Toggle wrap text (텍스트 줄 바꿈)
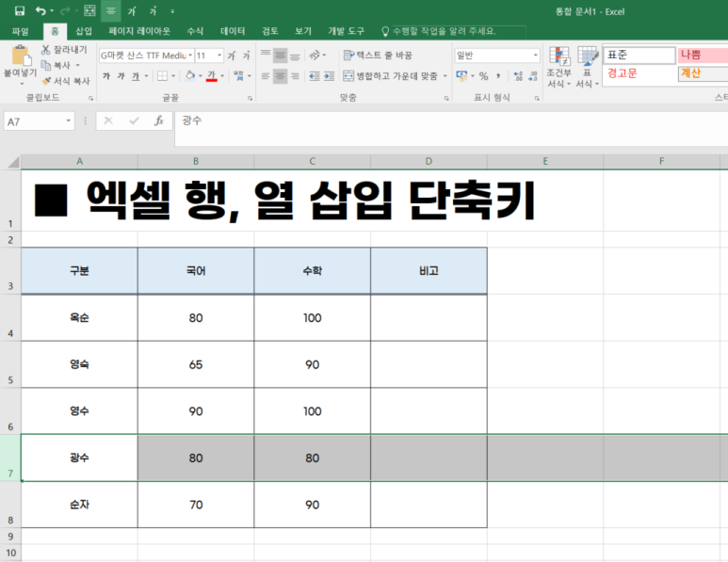The width and height of the screenshot is (728, 562). [x=378, y=56]
